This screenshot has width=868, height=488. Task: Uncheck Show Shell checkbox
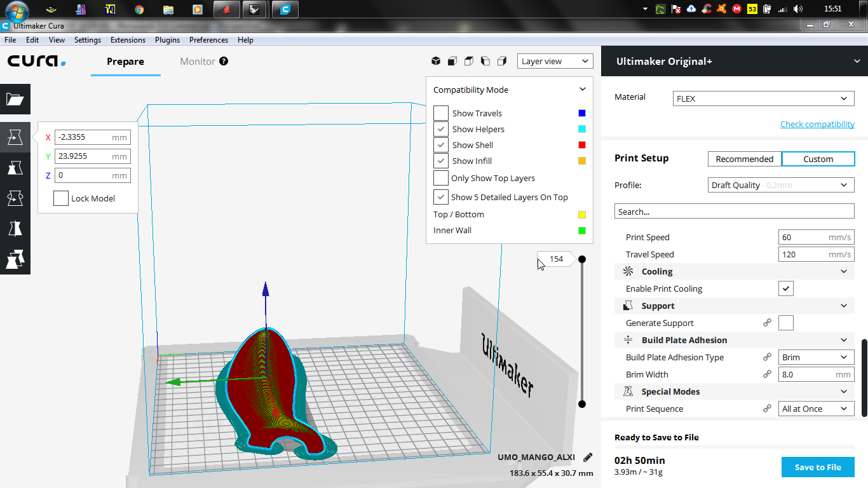point(441,145)
